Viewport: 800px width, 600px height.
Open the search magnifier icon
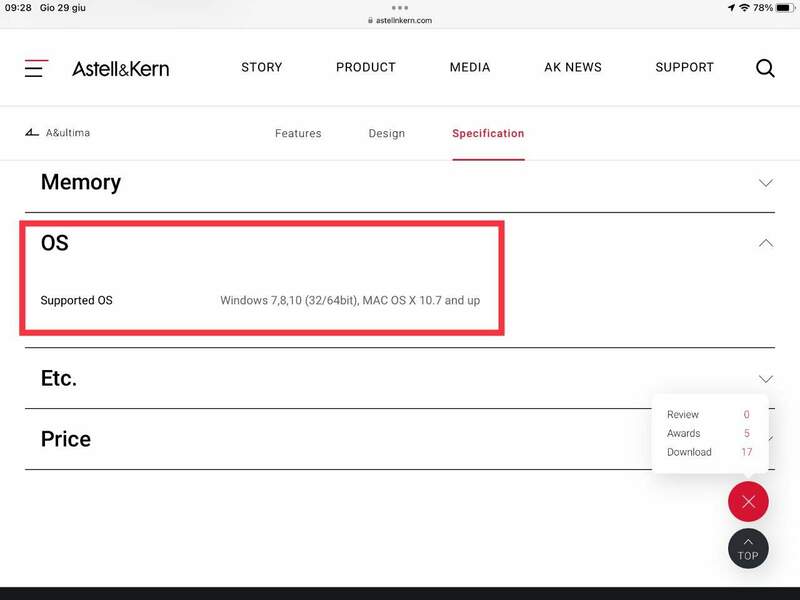click(x=765, y=68)
